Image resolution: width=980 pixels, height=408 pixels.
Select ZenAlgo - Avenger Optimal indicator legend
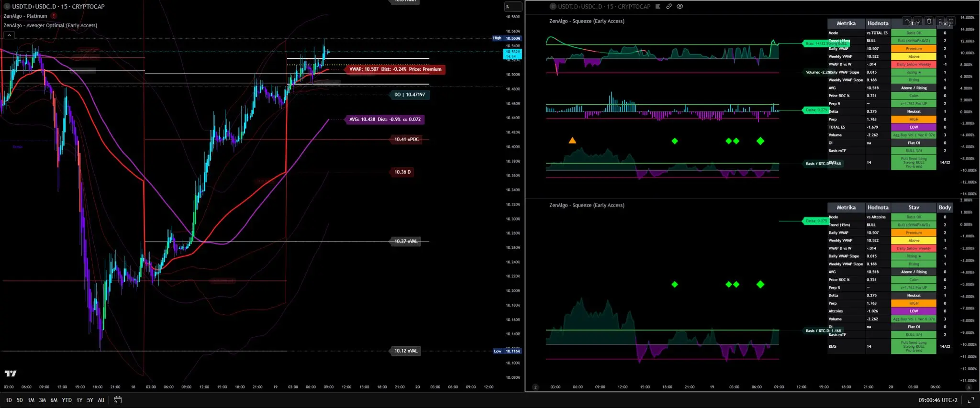point(50,25)
